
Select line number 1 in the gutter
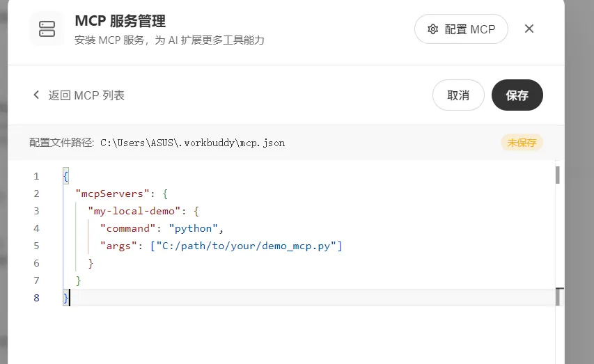point(36,176)
